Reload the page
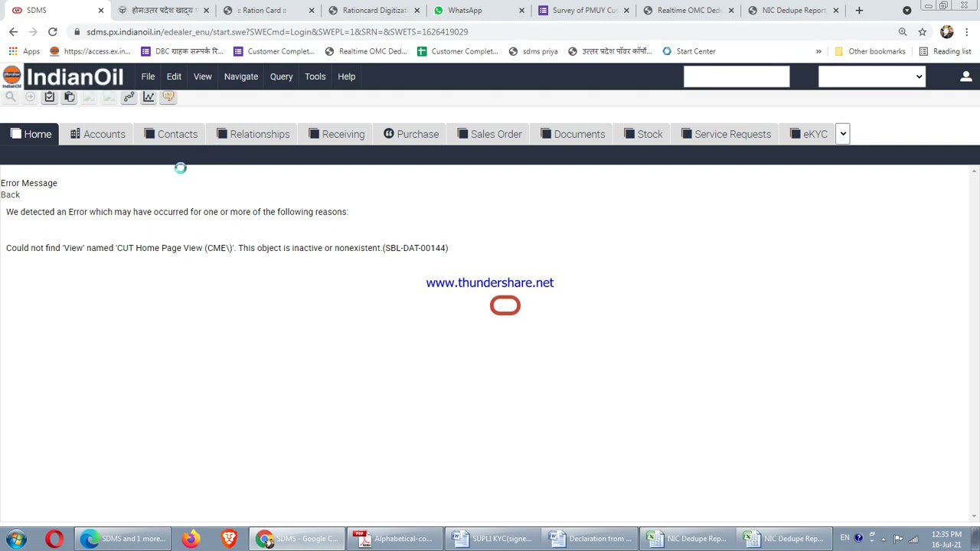Viewport: 980px width, 551px height. point(52,32)
